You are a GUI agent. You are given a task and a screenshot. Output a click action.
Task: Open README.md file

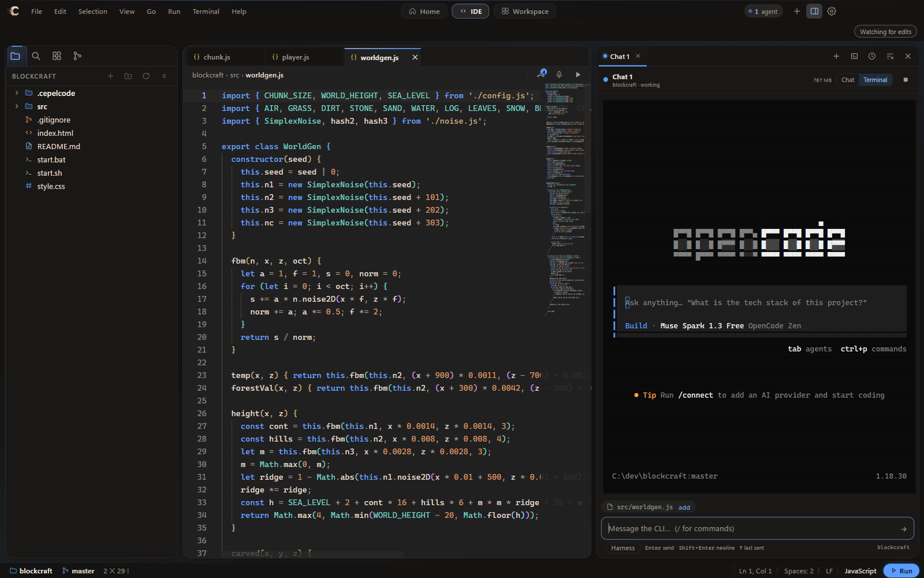coord(58,146)
